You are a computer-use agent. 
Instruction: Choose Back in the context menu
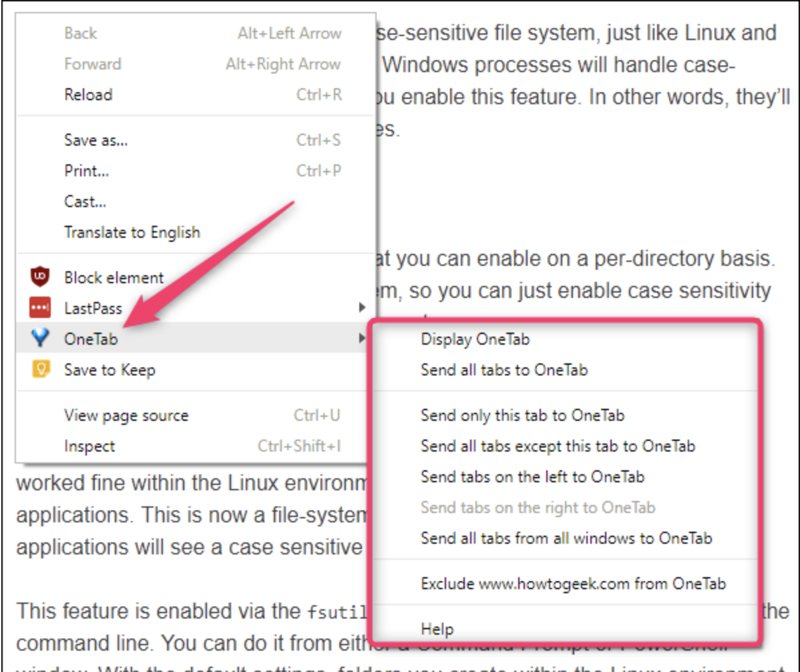196,33
